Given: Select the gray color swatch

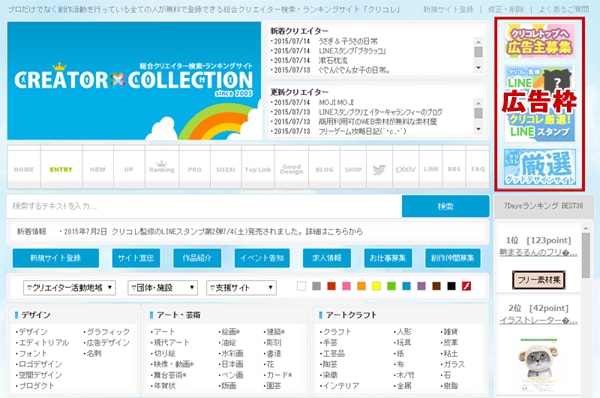Looking at the screenshot, I should point(316,286).
